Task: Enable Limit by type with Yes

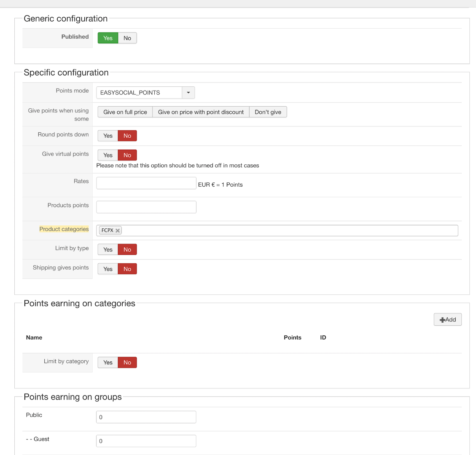Action: [x=108, y=250]
